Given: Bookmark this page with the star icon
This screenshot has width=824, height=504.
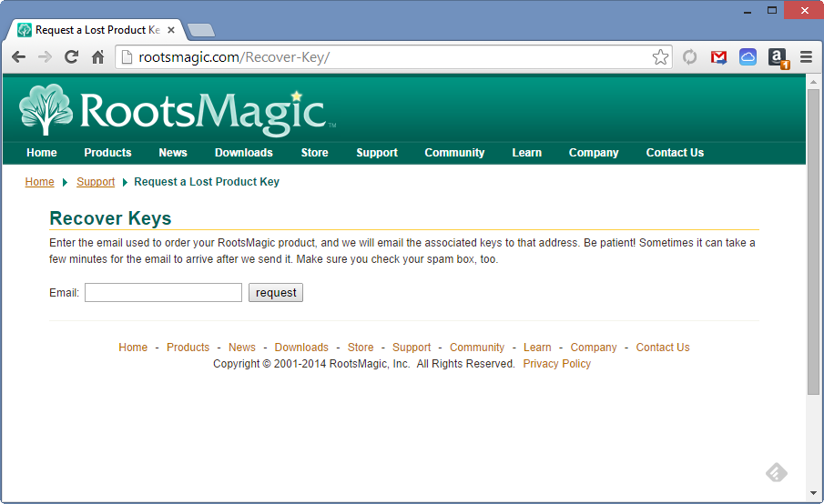Looking at the screenshot, I should click(x=660, y=56).
